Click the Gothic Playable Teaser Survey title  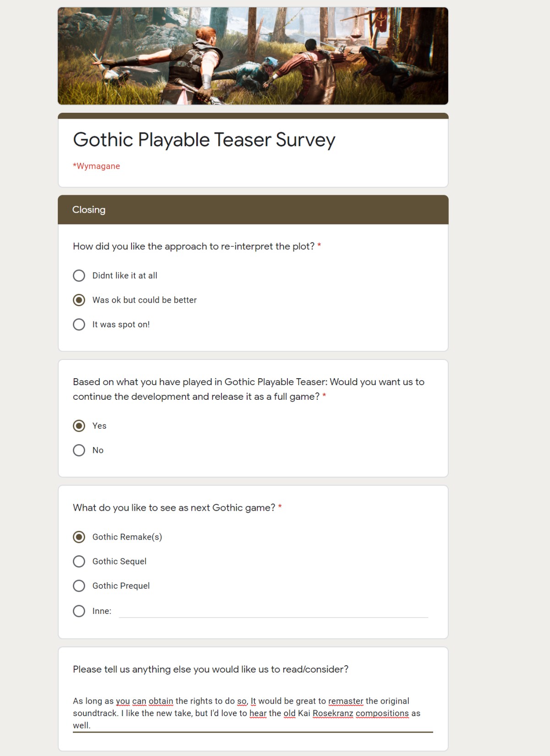pos(204,140)
